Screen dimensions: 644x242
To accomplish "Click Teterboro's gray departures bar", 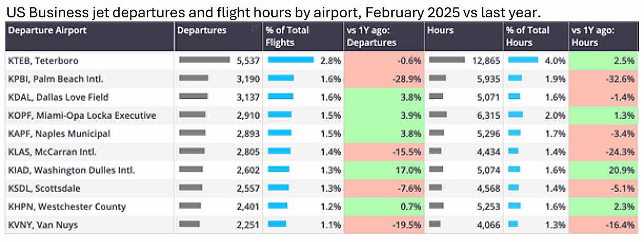I will pyautogui.click(x=205, y=60).
